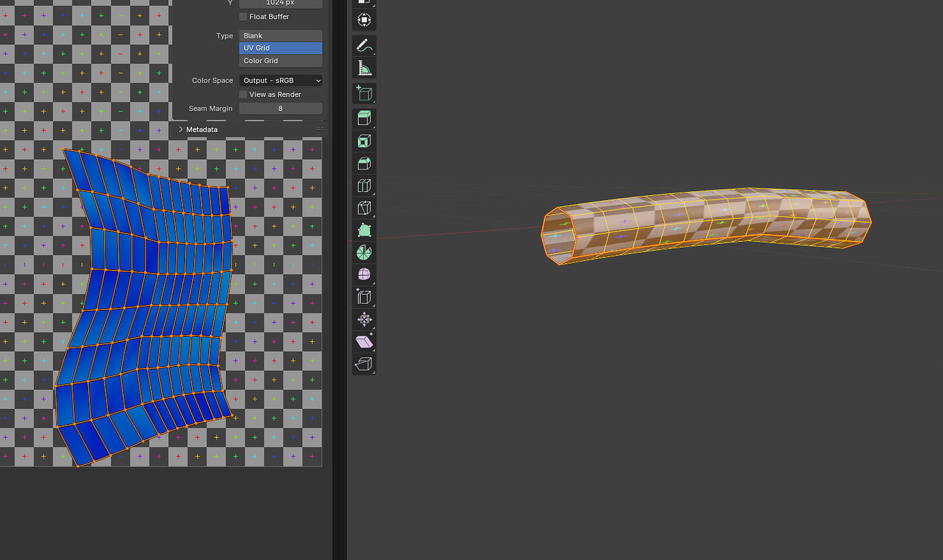Image resolution: width=943 pixels, height=560 pixels.
Task: Open the Color Space dropdown
Action: 280,81
